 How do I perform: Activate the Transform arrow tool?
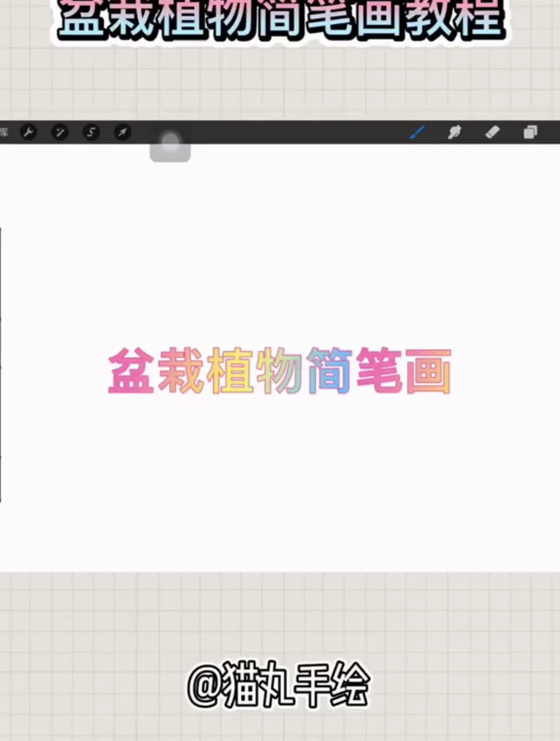122,132
